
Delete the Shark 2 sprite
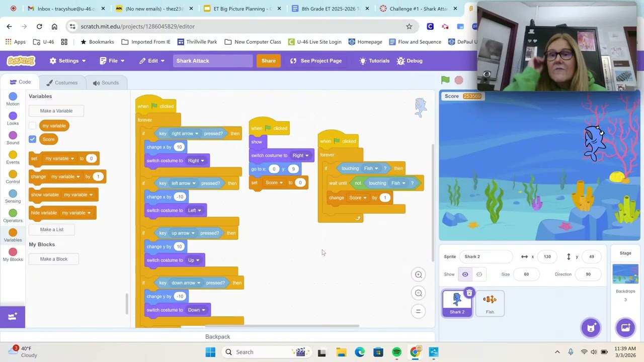pos(469,293)
